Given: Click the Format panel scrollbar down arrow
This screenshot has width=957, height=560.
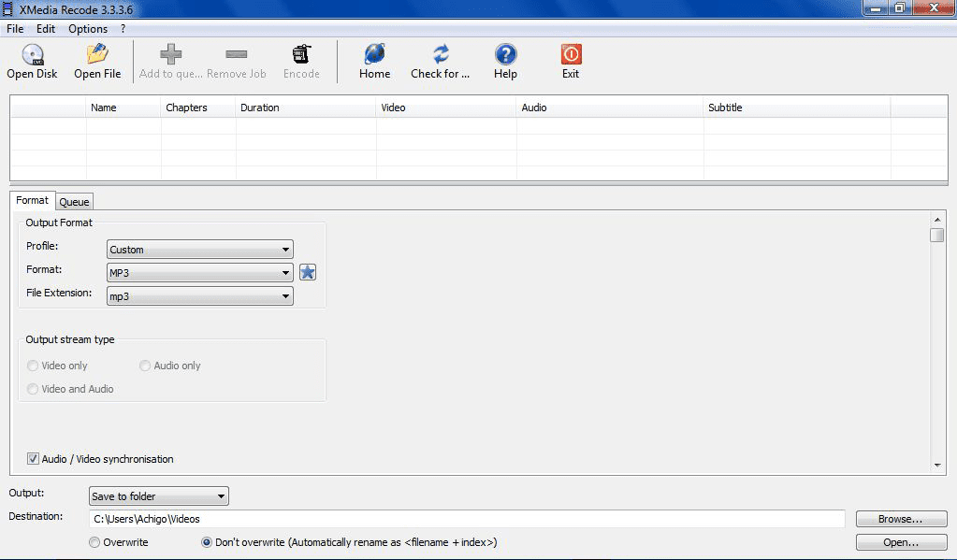Looking at the screenshot, I should point(937,466).
